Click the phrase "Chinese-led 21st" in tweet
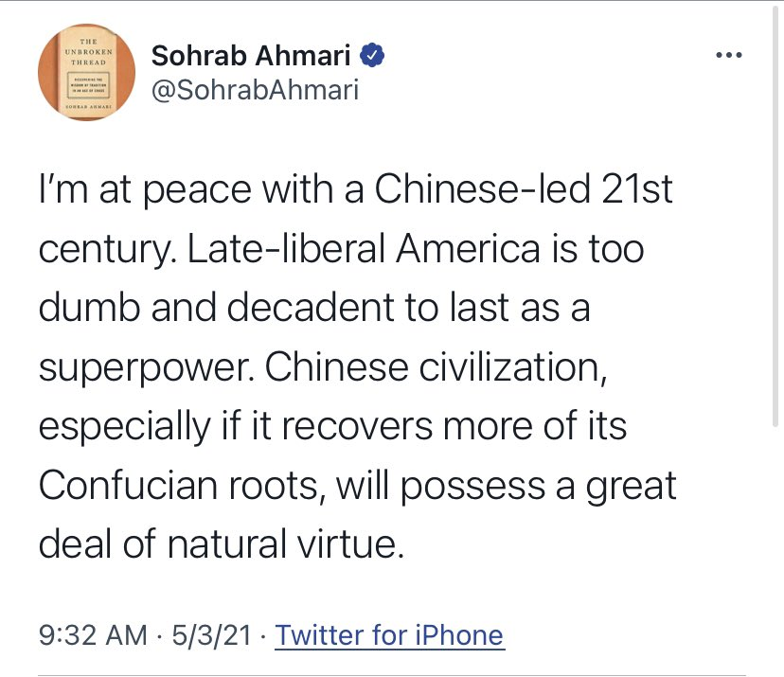The height and width of the screenshot is (677, 784). 525,190
